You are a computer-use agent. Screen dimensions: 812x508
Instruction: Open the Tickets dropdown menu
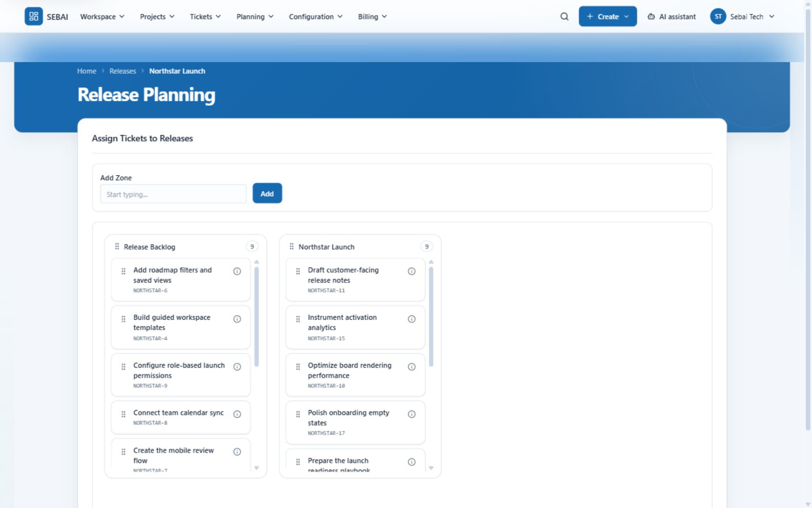click(x=205, y=16)
